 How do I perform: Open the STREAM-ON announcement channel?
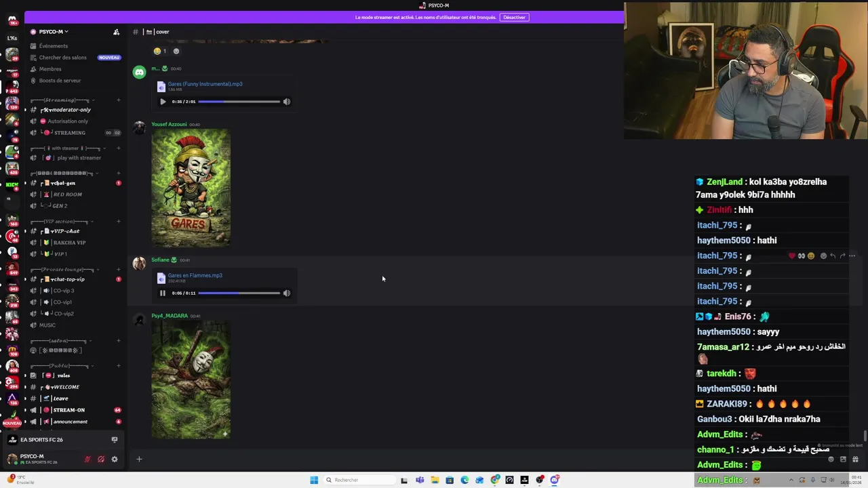pos(68,410)
